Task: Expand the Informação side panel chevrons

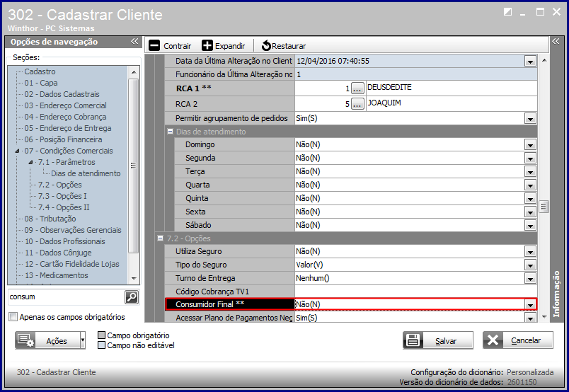Action: pyautogui.click(x=556, y=41)
